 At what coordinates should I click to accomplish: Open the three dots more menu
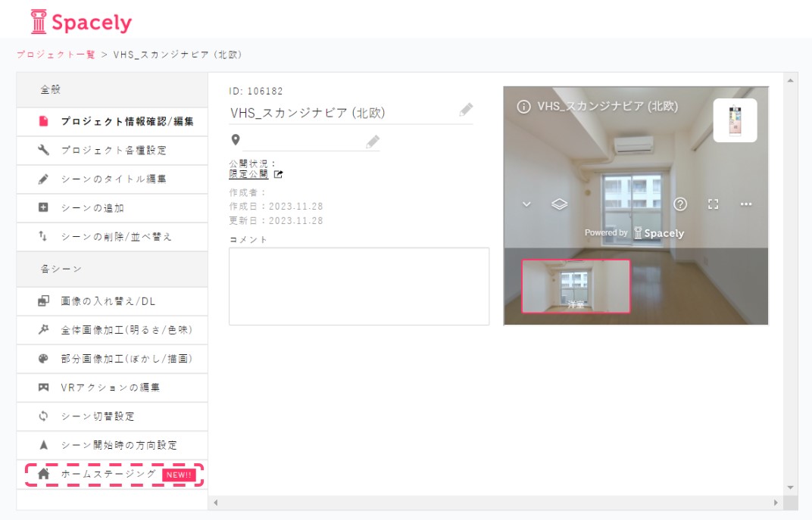(745, 204)
